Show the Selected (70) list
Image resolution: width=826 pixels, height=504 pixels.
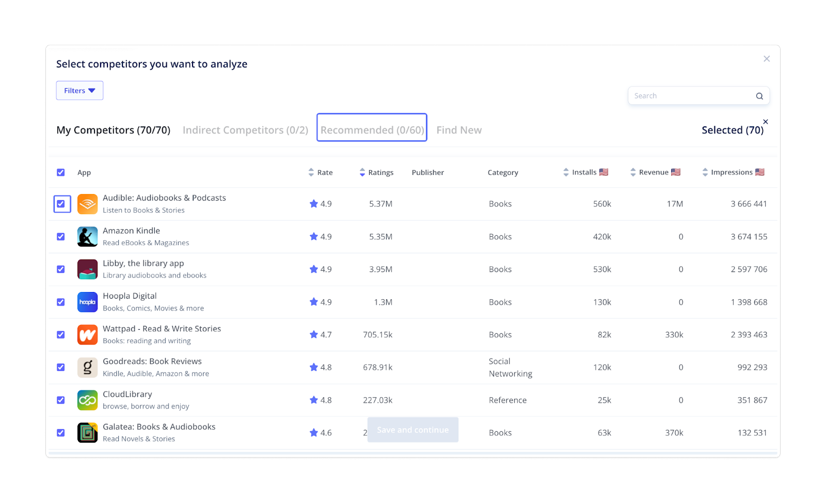(733, 130)
